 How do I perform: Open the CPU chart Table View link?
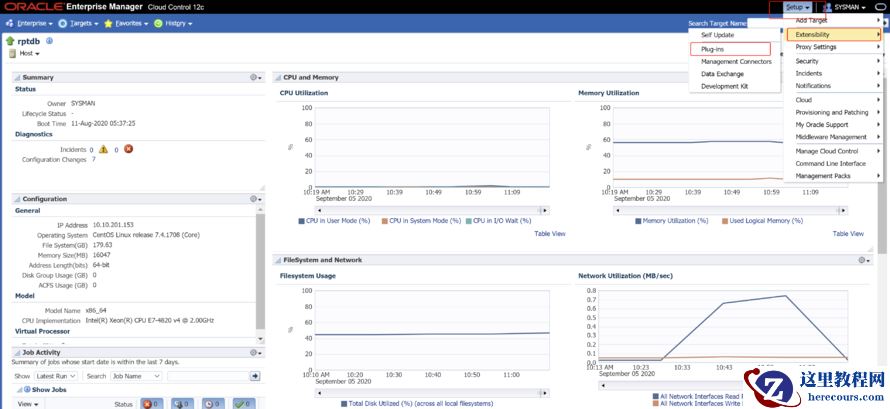[x=549, y=233]
